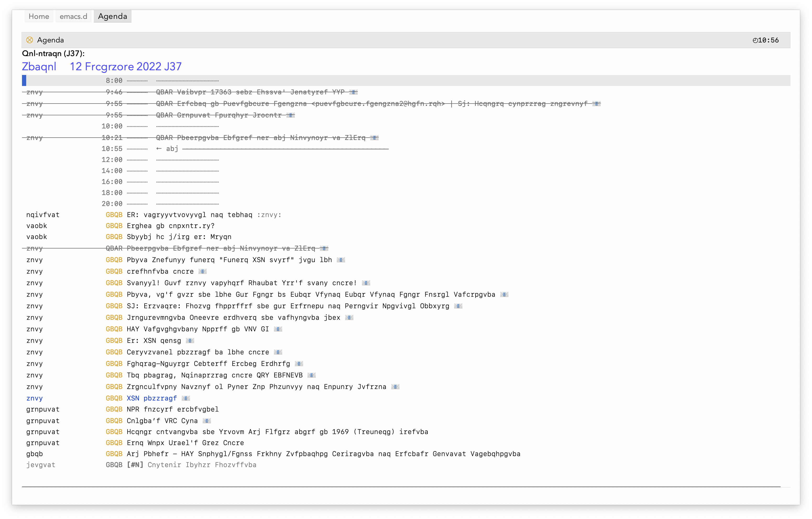Viewport: 812px width, 519px height.
Task: Click the [#N] priority on 'Cnytenir Ibyhzr Fhozvffvba'
Action: 135,465
